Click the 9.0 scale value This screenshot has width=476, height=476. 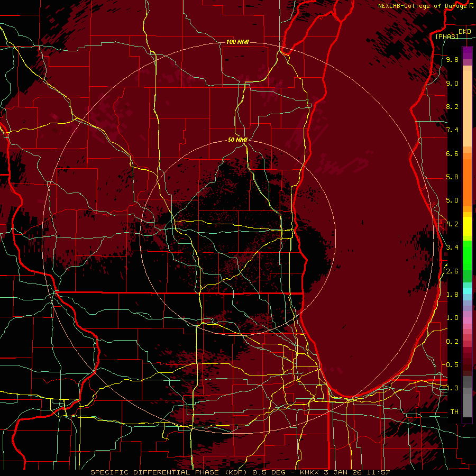point(452,83)
